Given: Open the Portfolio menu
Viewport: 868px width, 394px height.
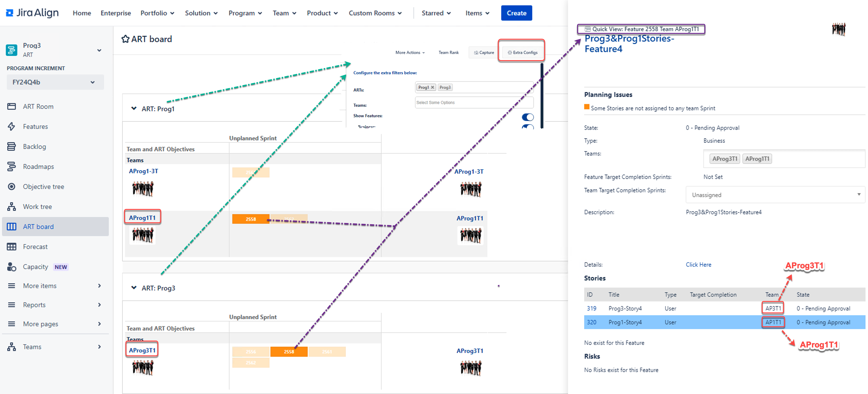Looking at the screenshot, I should point(157,13).
